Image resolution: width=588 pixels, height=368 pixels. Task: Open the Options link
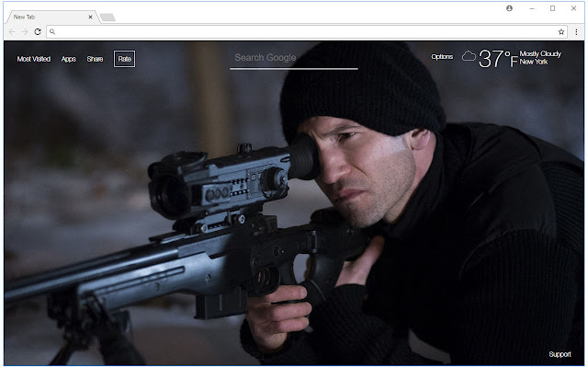(442, 57)
